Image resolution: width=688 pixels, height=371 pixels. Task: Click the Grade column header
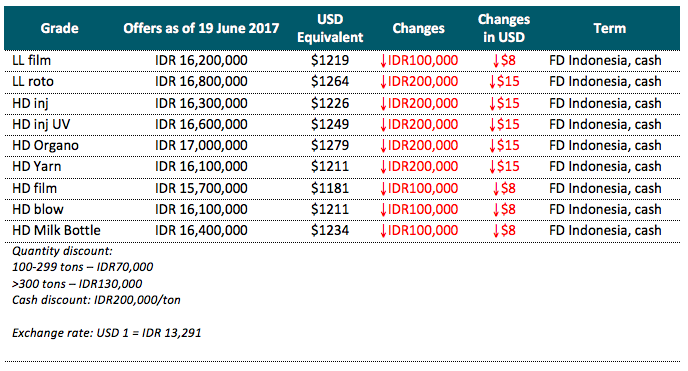click(59, 29)
